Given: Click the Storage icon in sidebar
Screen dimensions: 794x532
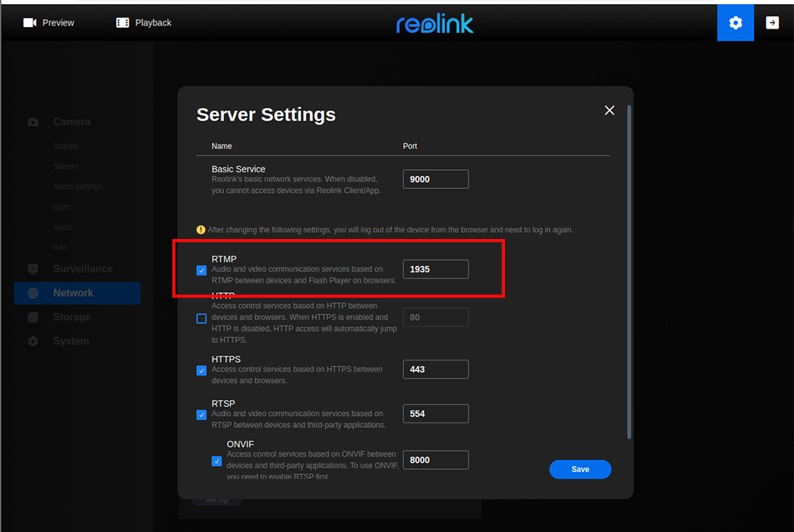Looking at the screenshot, I should tap(33, 318).
